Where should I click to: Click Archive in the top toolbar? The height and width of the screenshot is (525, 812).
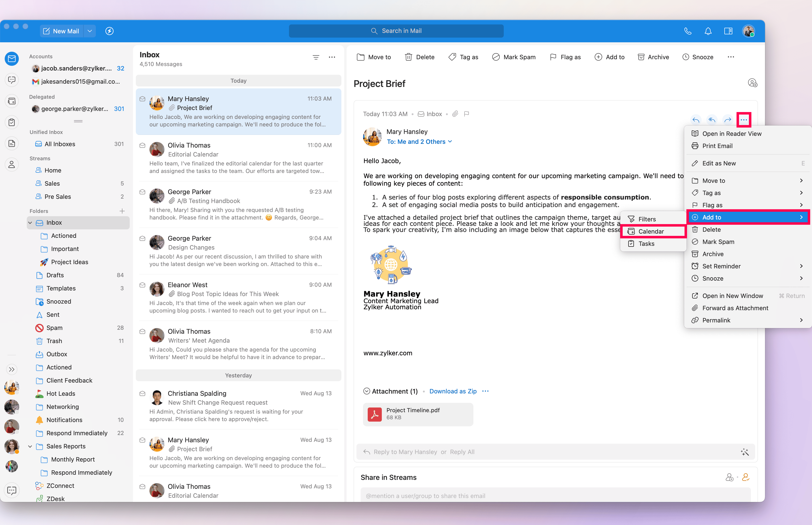coord(653,57)
